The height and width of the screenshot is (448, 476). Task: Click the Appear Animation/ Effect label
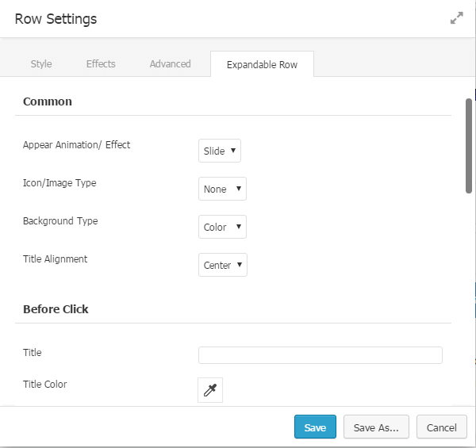(x=76, y=145)
